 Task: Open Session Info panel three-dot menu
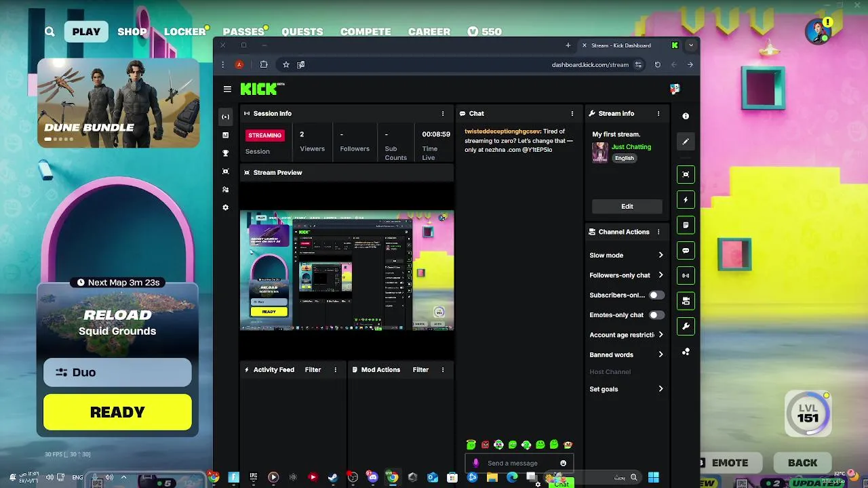443,113
